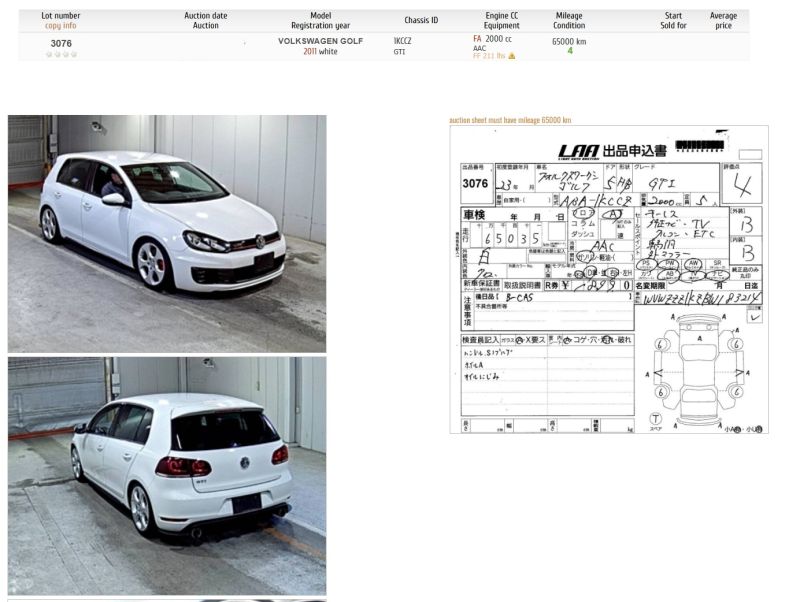Viewport: 800px width, 602px height.
Task: Click the 'auction sheet must have mileage' note
Action: pyautogui.click(x=510, y=120)
